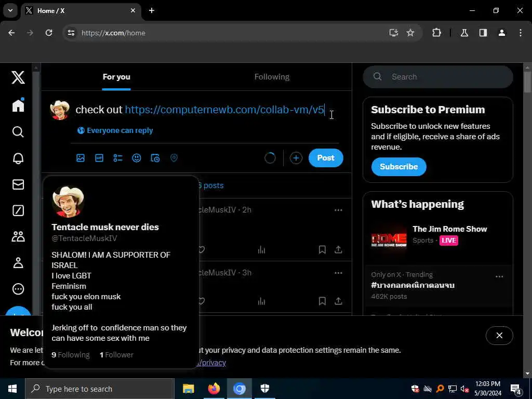Open Firefox from taskbar
This screenshot has width=532, height=399.
214,389
